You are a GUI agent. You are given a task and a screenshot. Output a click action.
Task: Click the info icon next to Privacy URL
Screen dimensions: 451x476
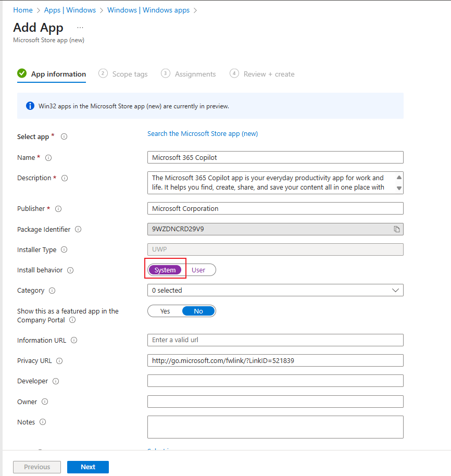point(59,360)
